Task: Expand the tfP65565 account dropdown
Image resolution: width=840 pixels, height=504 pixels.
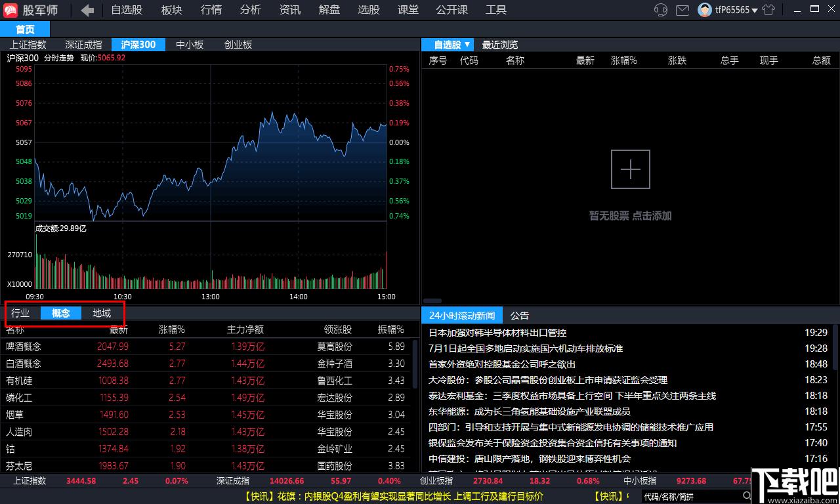Action: 754,10
